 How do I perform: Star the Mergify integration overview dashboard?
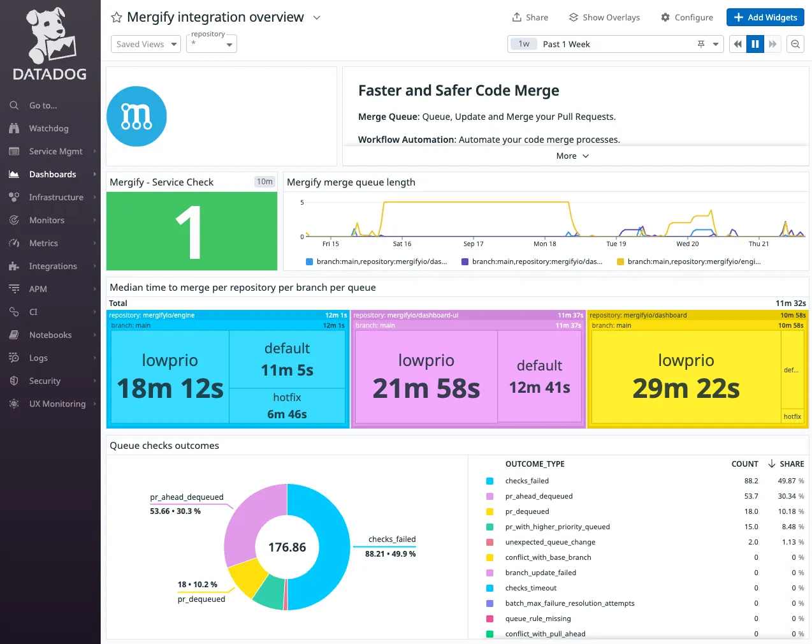116,17
